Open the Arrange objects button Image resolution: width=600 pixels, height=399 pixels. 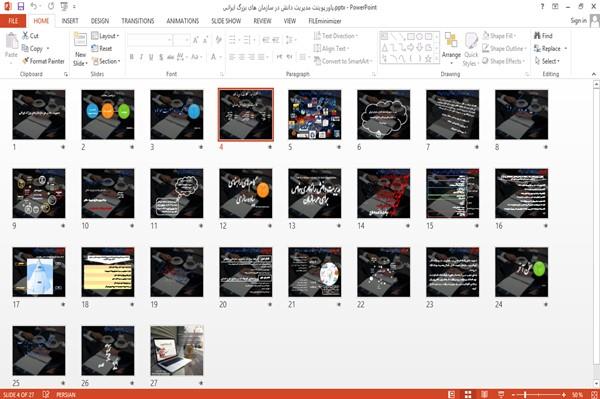click(451, 48)
